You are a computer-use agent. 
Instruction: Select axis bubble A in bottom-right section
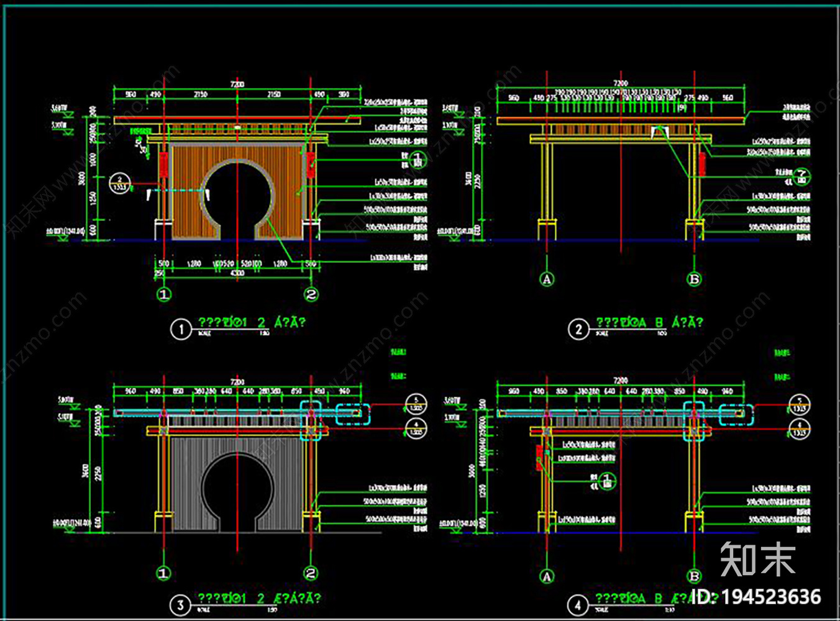(x=547, y=577)
